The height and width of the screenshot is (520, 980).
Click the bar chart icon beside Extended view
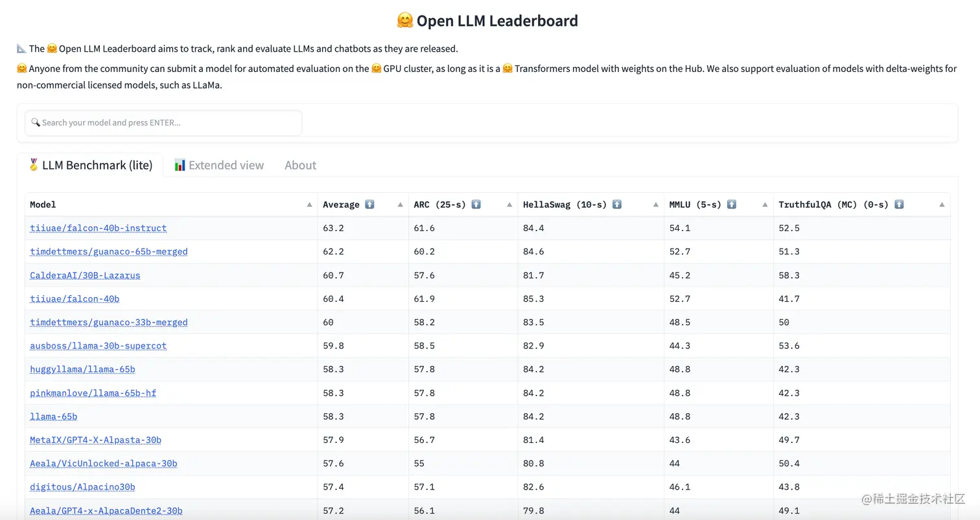(x=180, y=165)
